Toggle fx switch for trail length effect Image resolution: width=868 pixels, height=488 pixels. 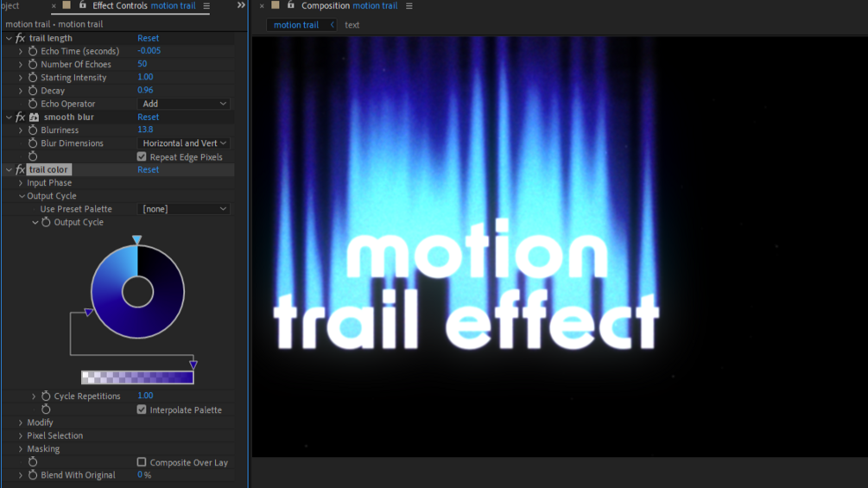pyautogui.click(x=21, y=38)
